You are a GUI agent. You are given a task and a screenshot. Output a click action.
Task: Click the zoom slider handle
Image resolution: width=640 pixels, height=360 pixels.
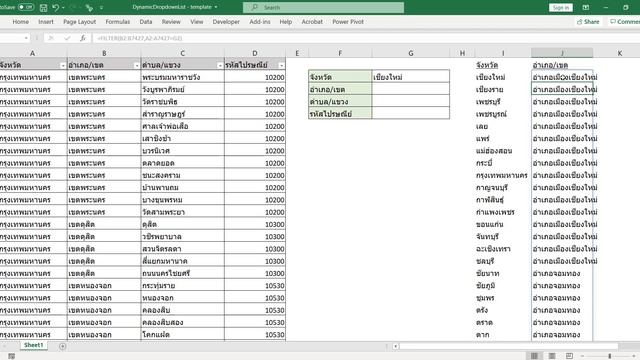pos(610,356)
